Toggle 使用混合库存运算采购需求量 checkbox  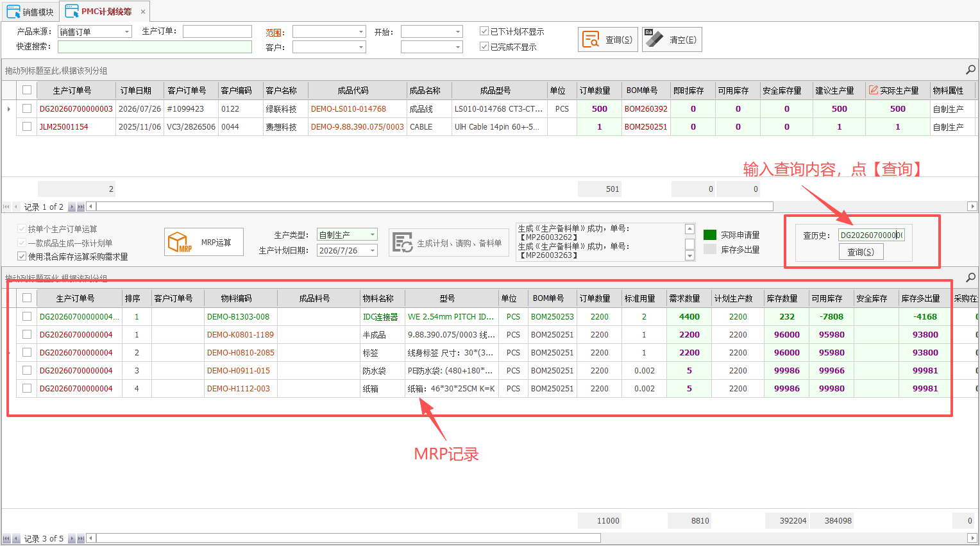[x=22, y=256]
